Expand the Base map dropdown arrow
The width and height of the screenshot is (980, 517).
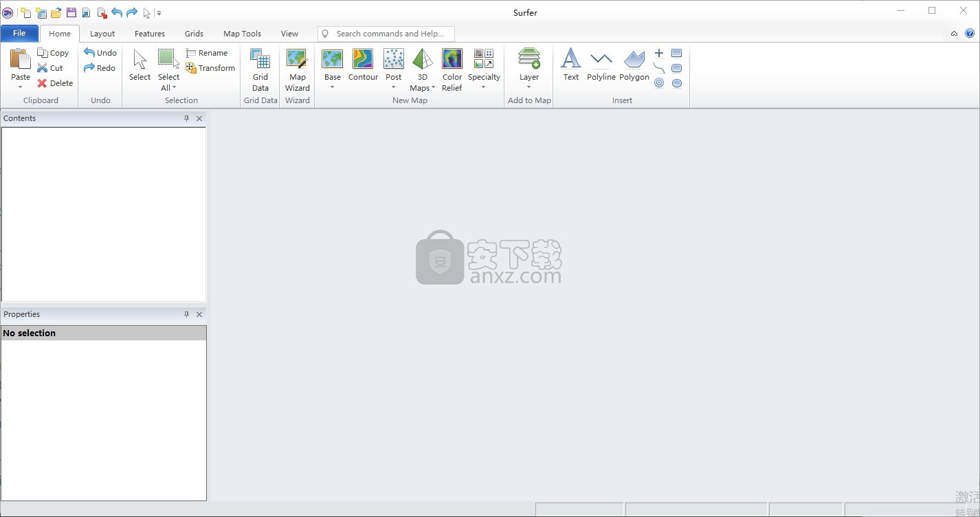333,87
